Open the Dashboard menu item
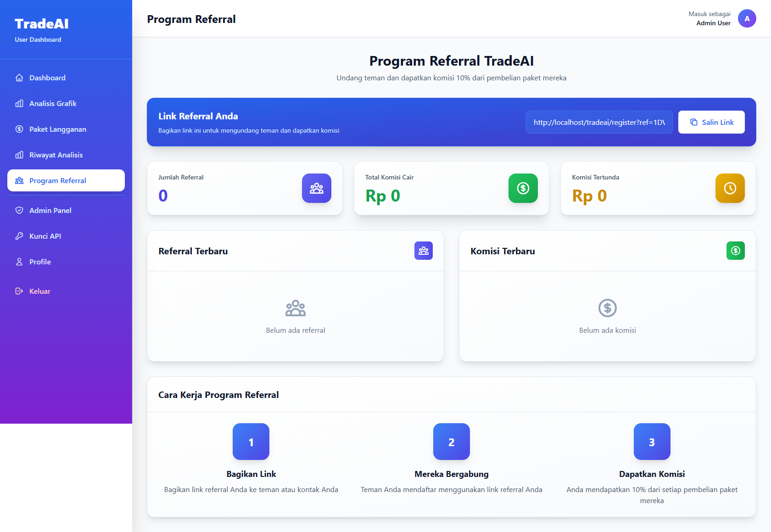 point(47,78)
